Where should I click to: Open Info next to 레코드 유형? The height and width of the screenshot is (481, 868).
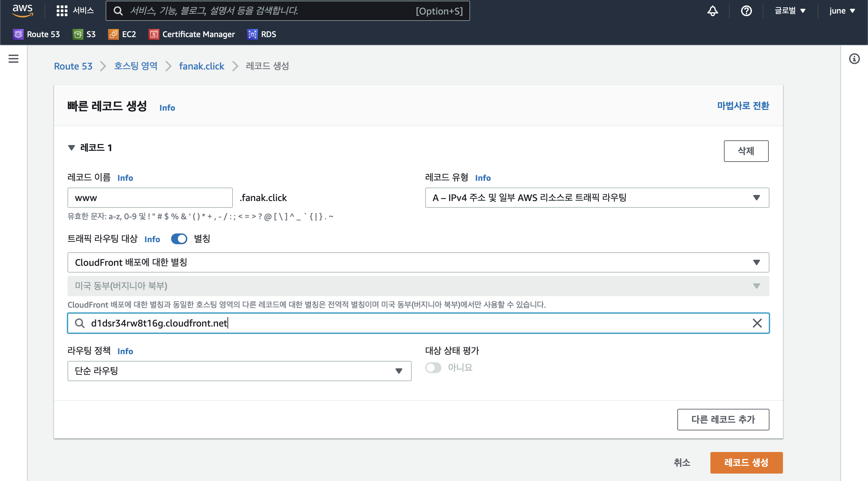483,178
